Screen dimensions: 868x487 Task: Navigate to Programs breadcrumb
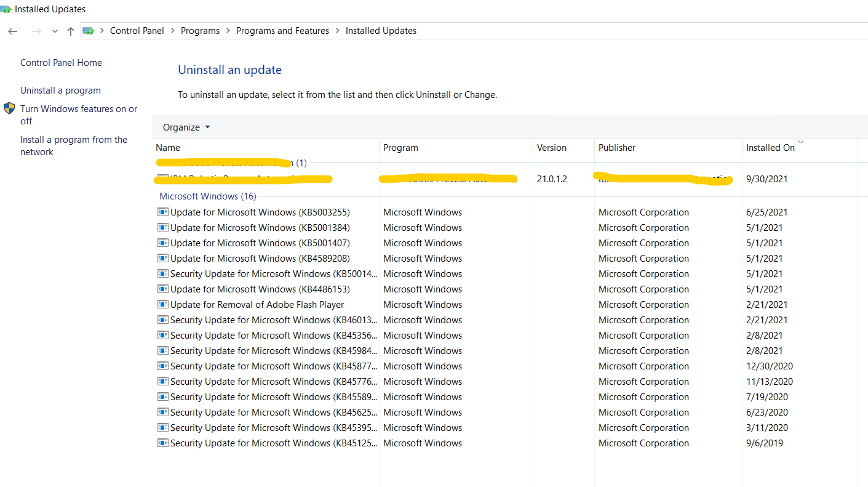[200, 31]
